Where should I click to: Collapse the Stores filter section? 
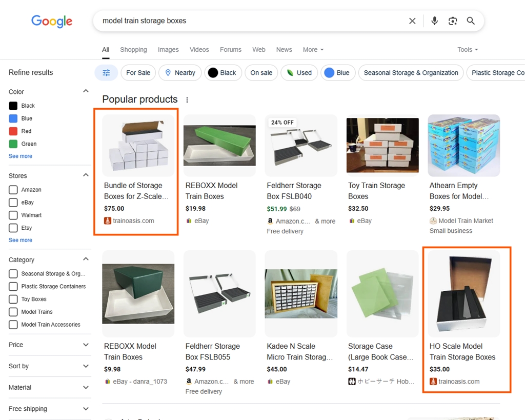point(86,175)
